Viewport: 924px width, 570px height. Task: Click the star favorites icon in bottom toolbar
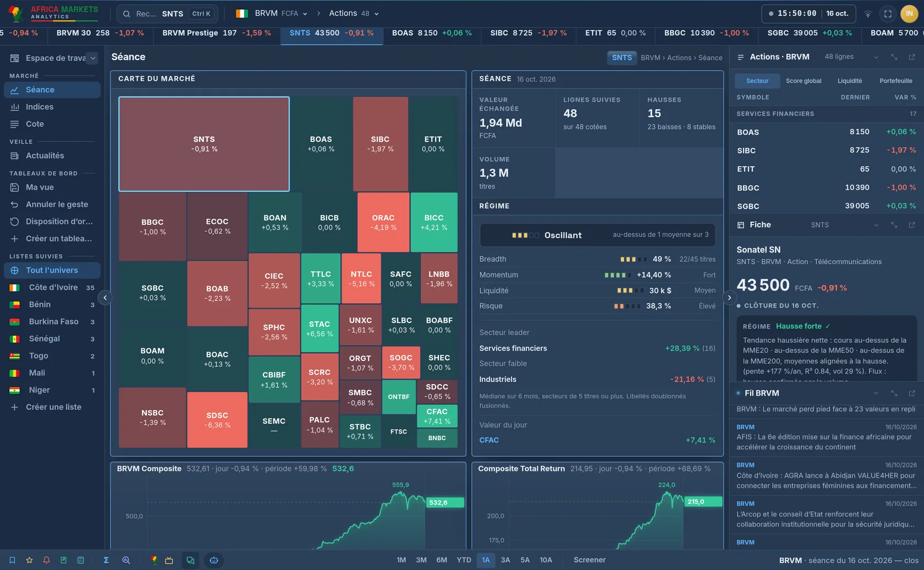point(29,560)
